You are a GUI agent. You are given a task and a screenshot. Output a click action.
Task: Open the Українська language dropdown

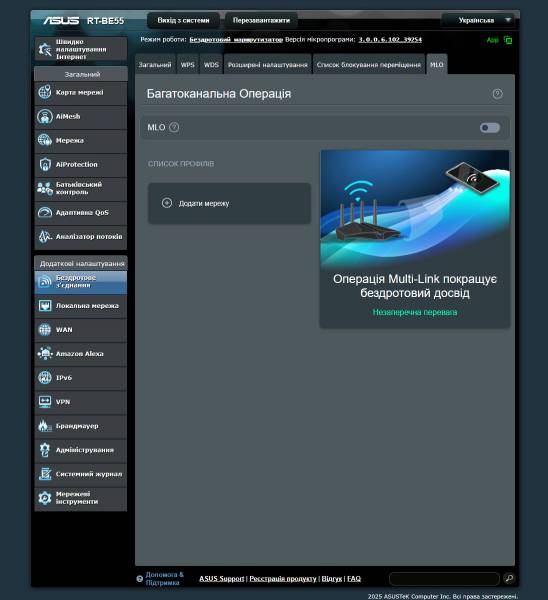coord(479,20)
